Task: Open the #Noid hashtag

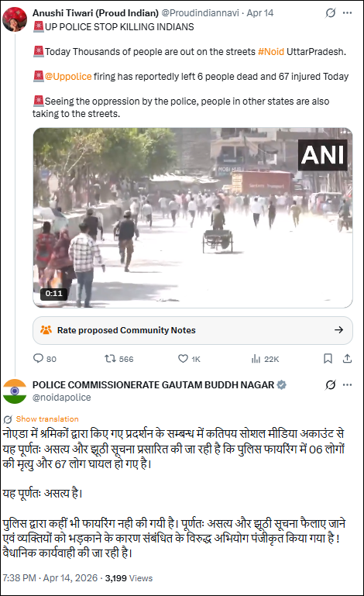Action: pyautogui.click(x=271, y=52)
